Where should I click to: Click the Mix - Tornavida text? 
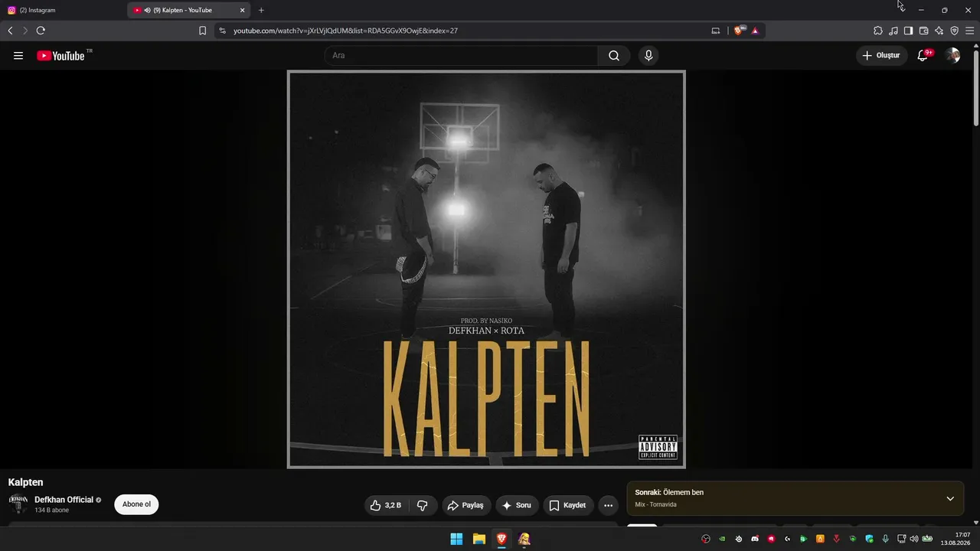tap(655, 504)
